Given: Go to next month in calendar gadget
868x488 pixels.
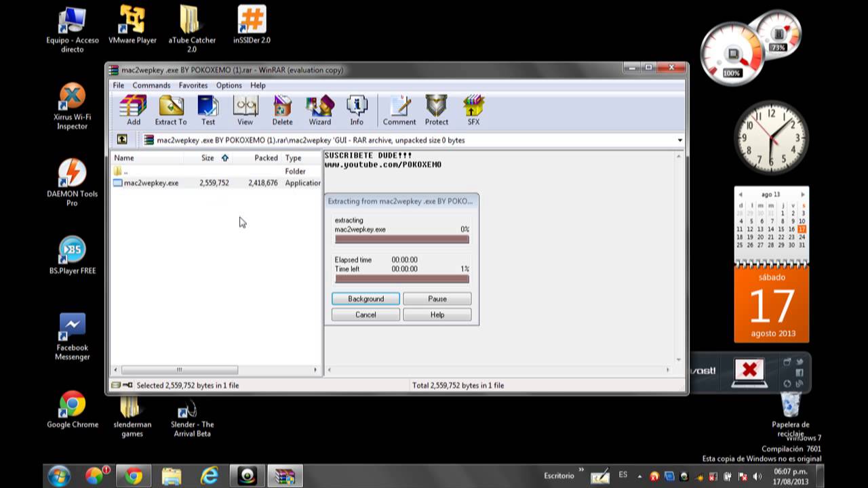Looking at the screenshot, I should (x=803, y=195).
